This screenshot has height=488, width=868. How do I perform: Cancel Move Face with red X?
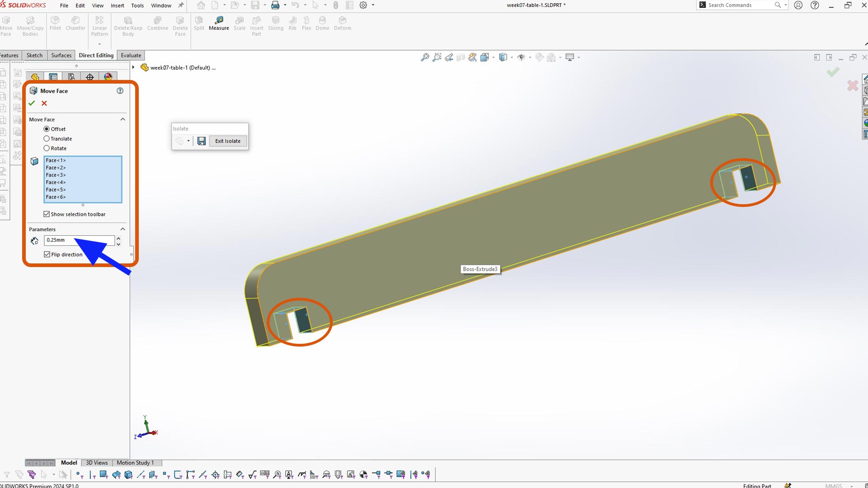point(44,103)
